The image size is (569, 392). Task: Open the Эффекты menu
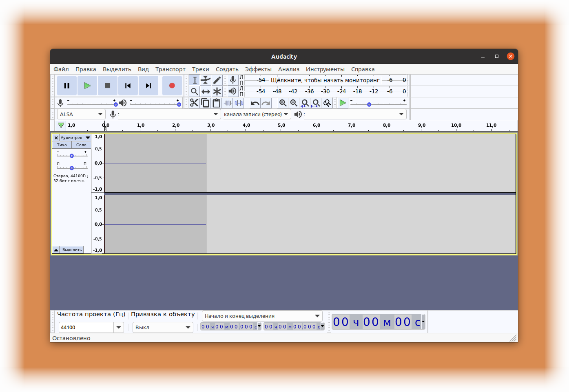coord(258,69)
